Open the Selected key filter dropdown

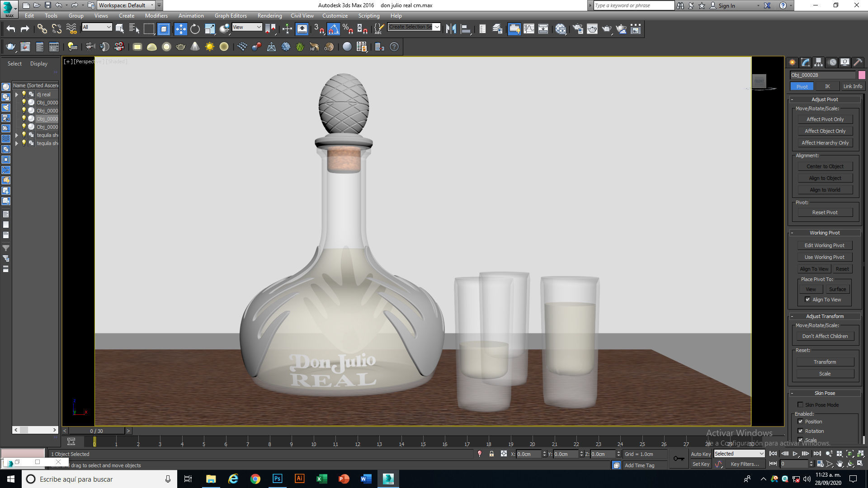(x=739, y=454)
